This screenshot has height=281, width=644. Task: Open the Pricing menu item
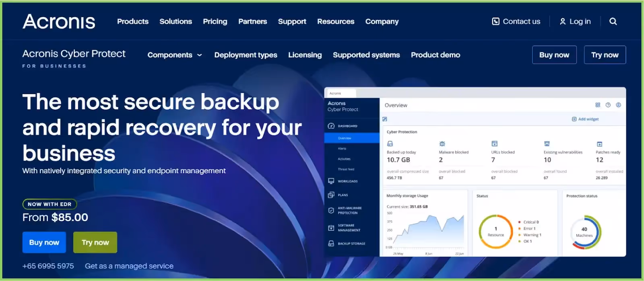[215, 21]
